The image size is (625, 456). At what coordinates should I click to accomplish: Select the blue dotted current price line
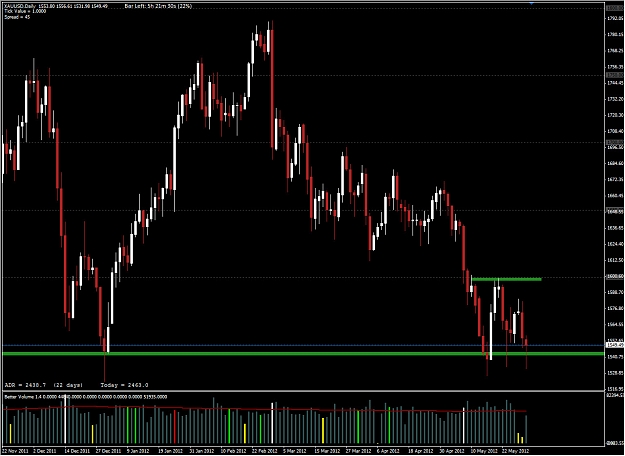303,345
